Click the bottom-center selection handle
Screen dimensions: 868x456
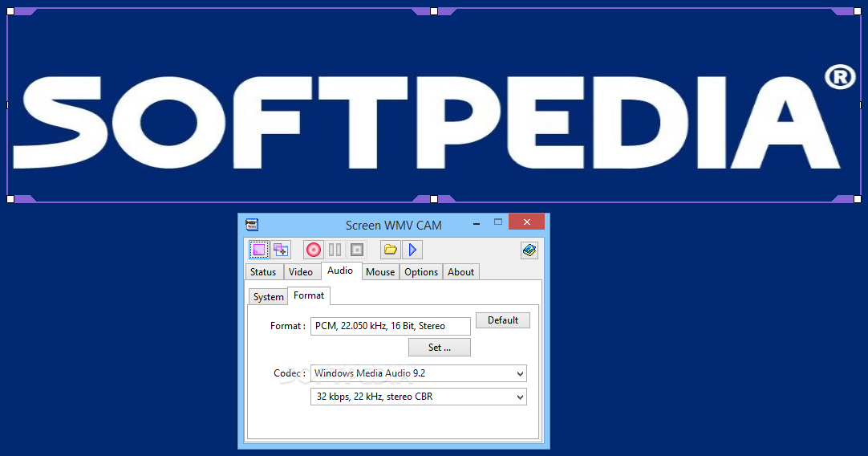(x=434, y=199)
